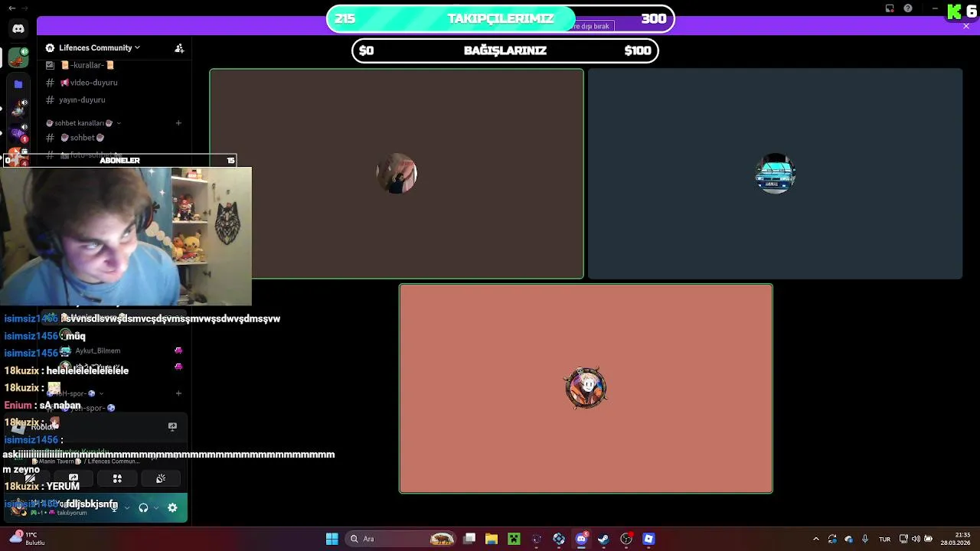Click the webcam overlay feed
This screenshot has width=980, height=551.
(126, 236)
